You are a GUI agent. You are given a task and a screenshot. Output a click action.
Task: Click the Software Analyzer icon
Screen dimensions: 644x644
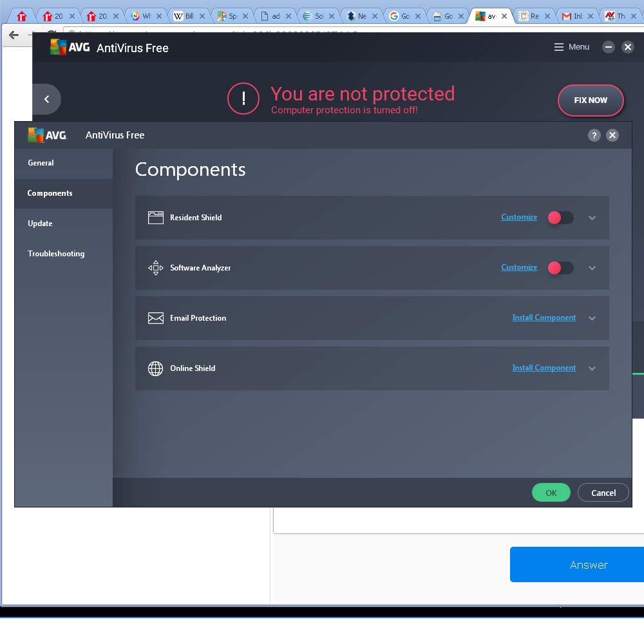[155, 268]
